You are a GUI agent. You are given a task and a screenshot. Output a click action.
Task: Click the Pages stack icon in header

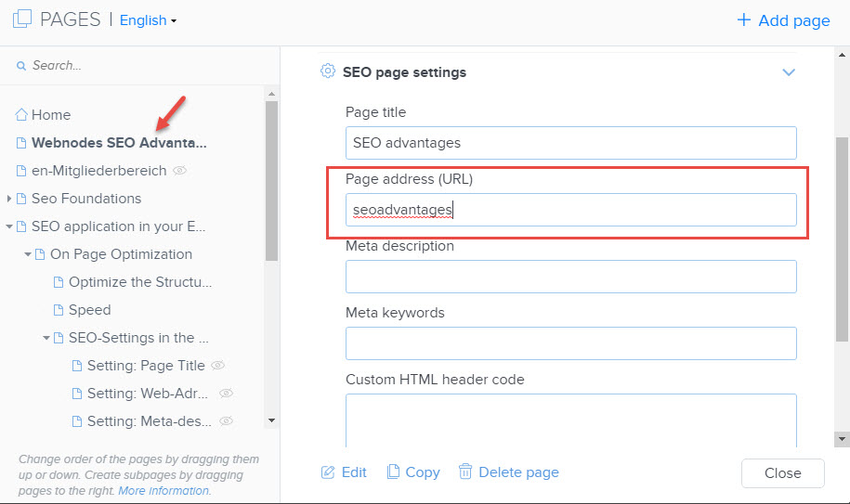point(20,19)
